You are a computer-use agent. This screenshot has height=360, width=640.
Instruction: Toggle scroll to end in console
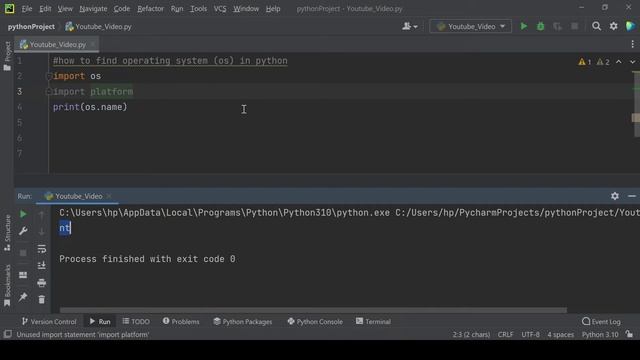tap(41, 266)
